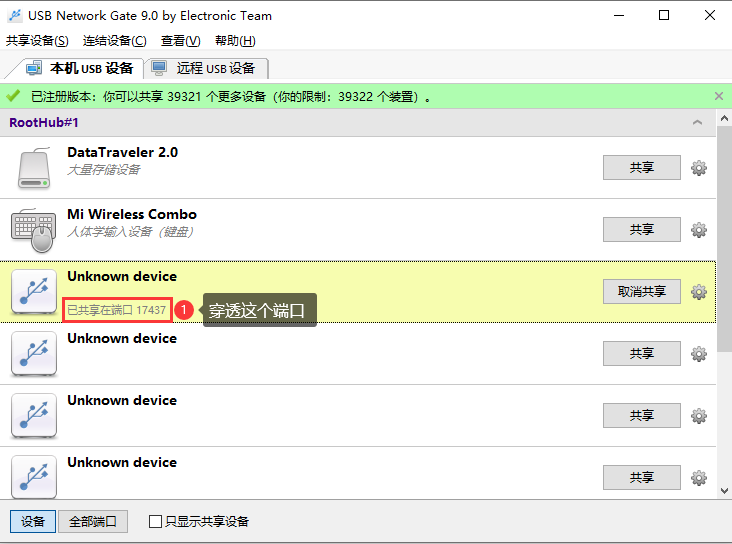
Task: Open the 帮助(H) menu
Action: [x=235, y=41]
